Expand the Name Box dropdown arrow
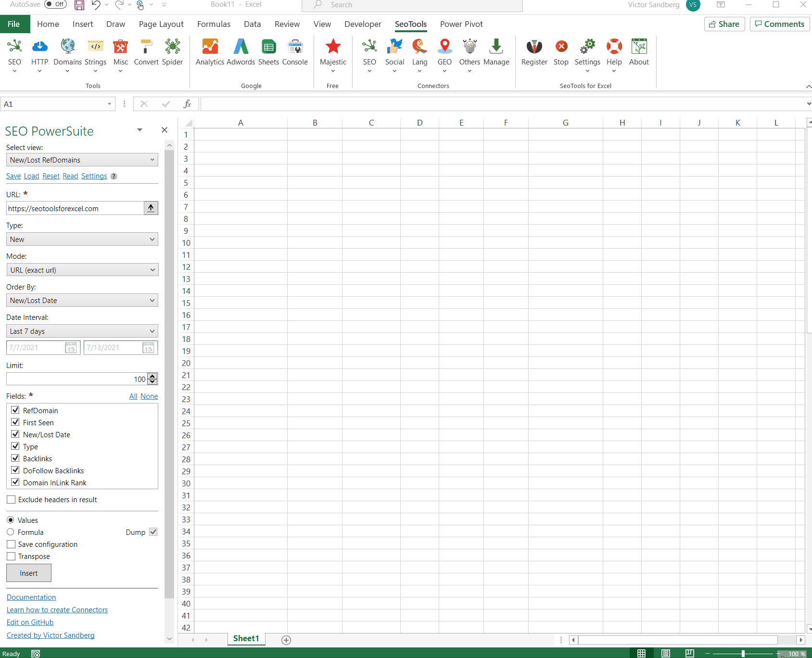The image size is (812, 658). coord(109,104)
